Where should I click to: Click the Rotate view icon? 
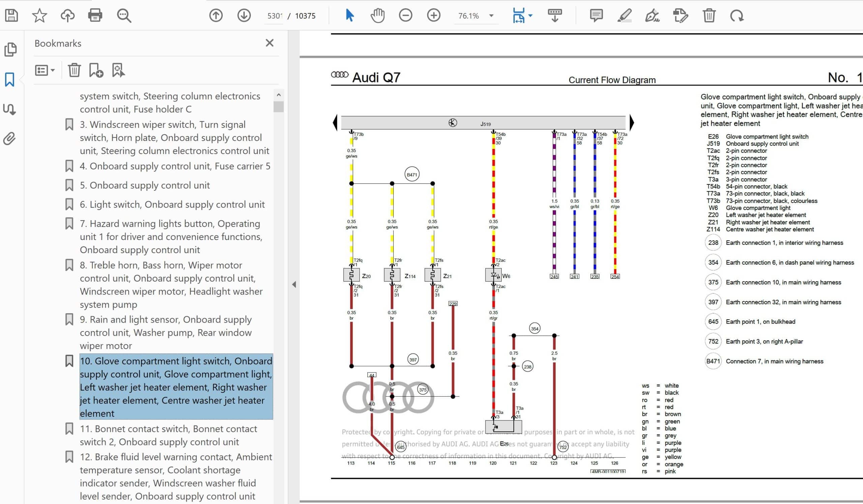[737, 16]
